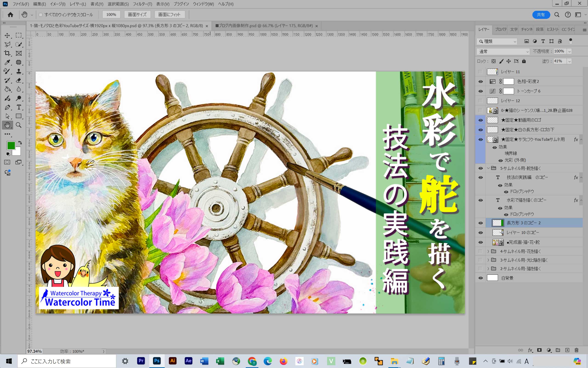Select the Crop tool
This screenshot has width=588, height=368.
(7, 53)
